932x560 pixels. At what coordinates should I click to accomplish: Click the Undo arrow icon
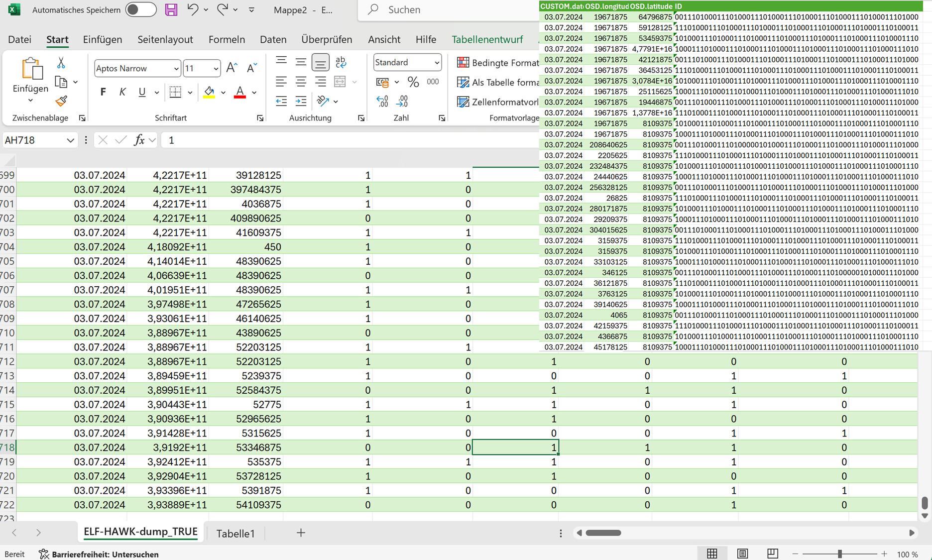coord(193,9)
